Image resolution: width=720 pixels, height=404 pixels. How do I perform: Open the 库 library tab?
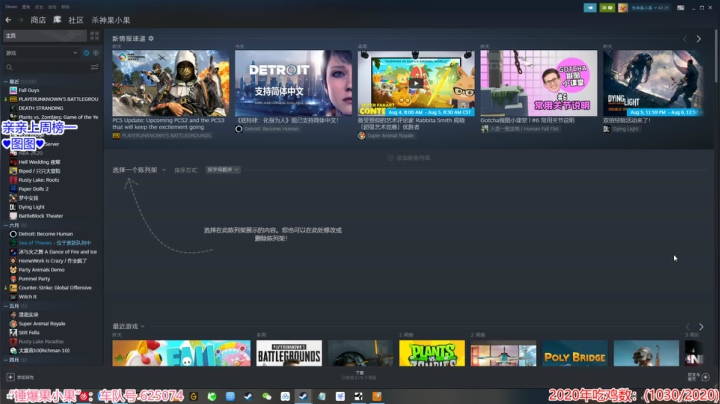pyautogui.click(x=57, y=20)
